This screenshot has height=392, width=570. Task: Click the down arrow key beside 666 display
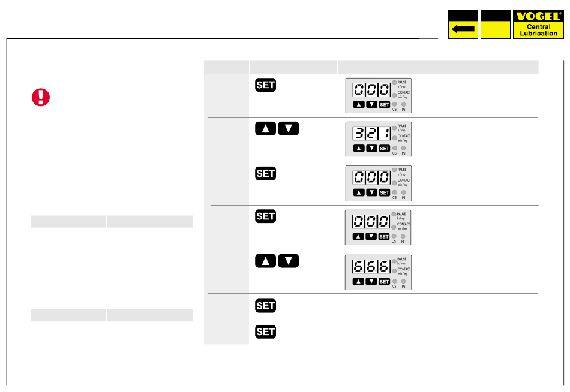(x=288, y=261)
